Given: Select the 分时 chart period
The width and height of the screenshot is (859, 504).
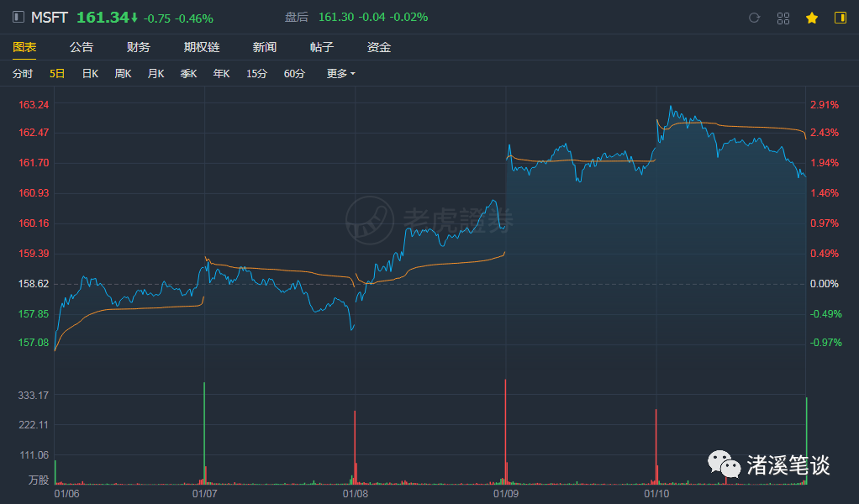Looking at the screenshot, I should click(23, 73).
